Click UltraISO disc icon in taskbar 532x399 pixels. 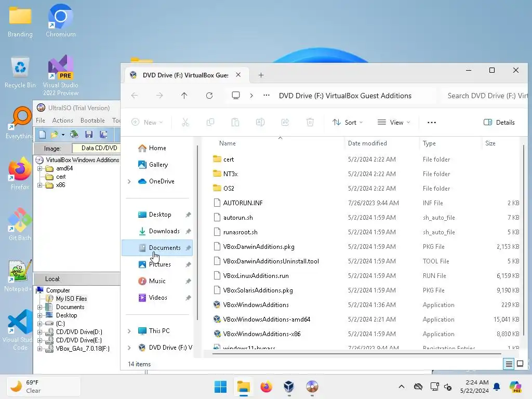click(x=312, y=387)
